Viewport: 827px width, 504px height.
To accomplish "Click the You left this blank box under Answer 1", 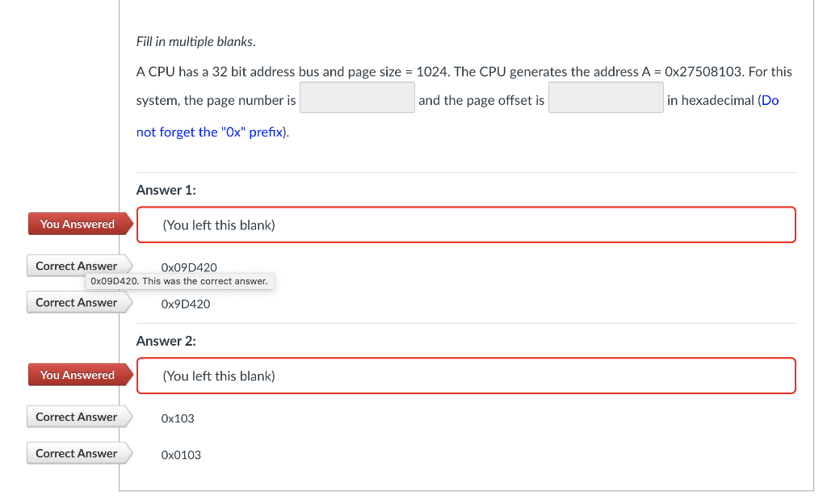I will pos(466,225).
